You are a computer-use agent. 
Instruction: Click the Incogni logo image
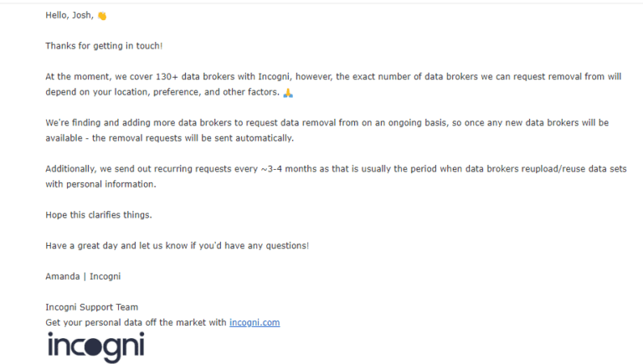click(x=95, y=346)
